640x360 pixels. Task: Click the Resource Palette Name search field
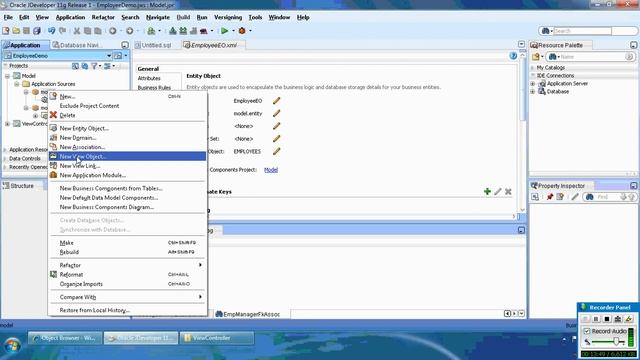tap(592, 57)
